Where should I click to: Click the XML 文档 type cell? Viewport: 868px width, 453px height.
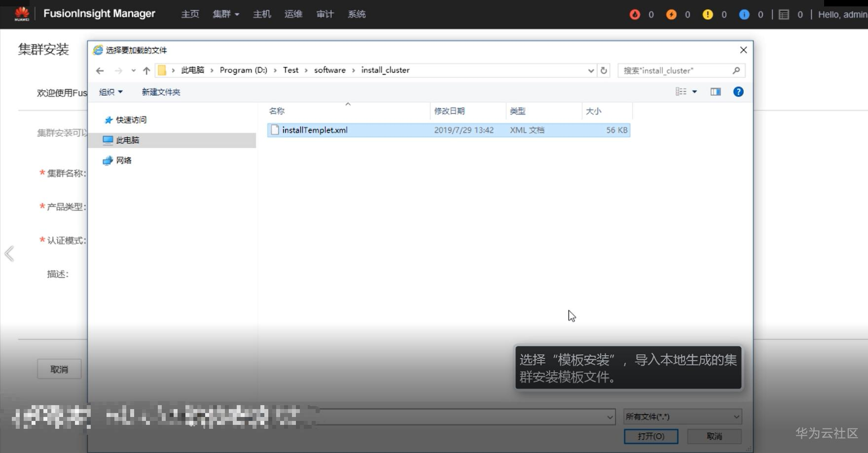point(527,130)
